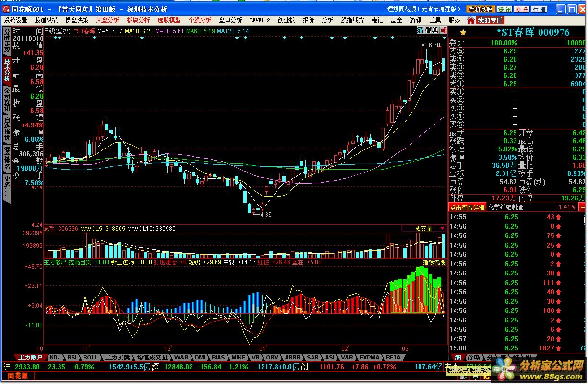This screenshot has width=588, height=384.
Task: Click the 指 indicator icon above chart
Action: click(420, 30)
